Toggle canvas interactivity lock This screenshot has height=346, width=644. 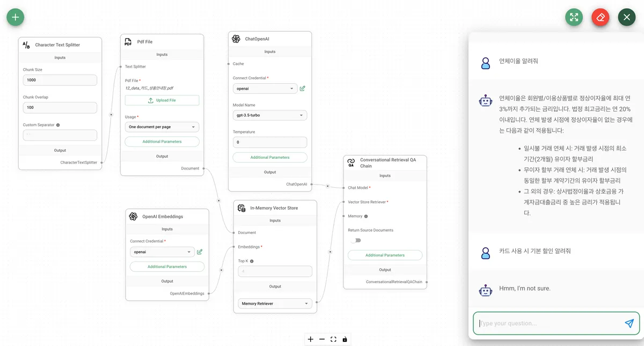[x=345, y=339]
